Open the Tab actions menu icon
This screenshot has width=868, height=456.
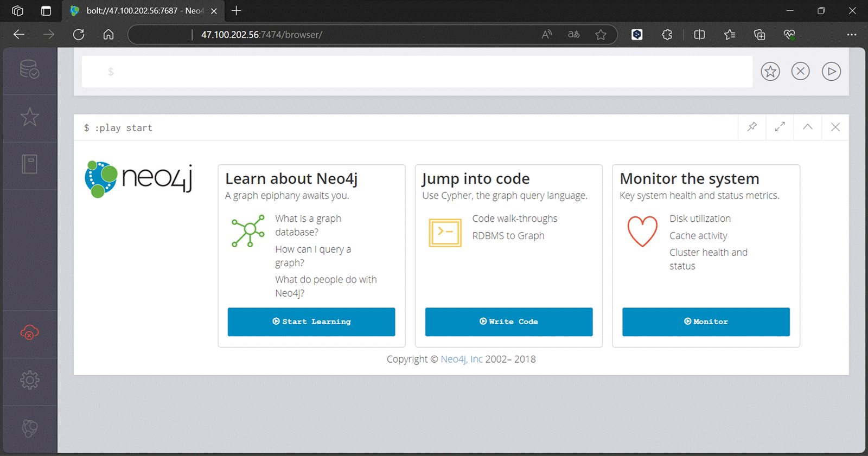tap(46, 11)
